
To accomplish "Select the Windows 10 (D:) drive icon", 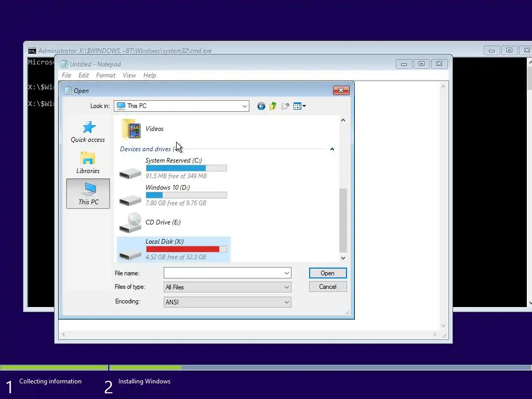I will click(x=130, y=201).
